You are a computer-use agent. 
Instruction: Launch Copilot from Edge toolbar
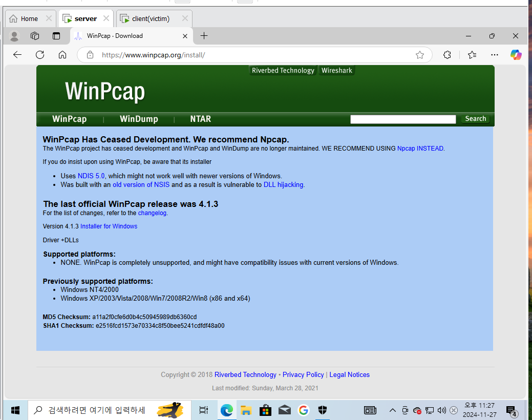pos(516,55)
